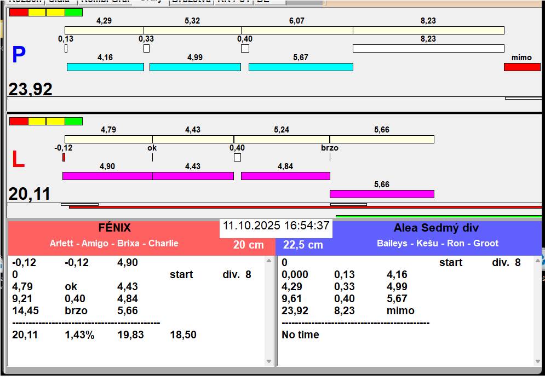Click the white 8,23 bar in the P lane
Viewport: 545px width, 392px height.
[428, 48]
